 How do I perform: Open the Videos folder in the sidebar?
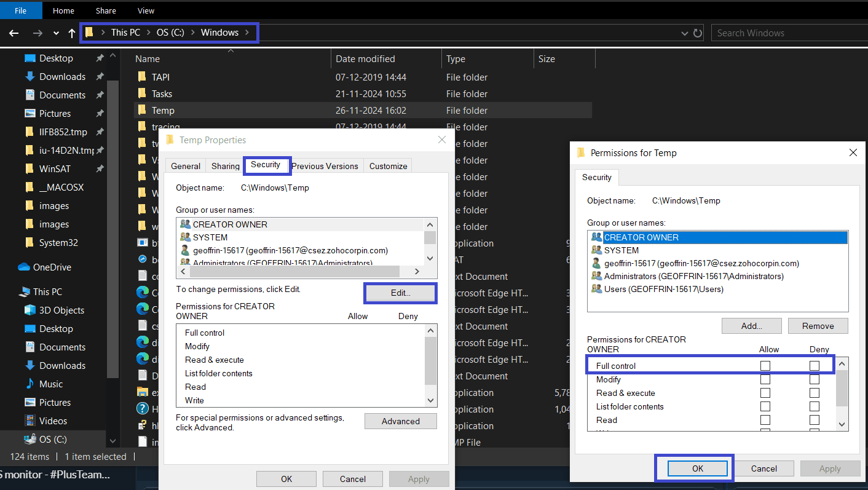(53, 421)
